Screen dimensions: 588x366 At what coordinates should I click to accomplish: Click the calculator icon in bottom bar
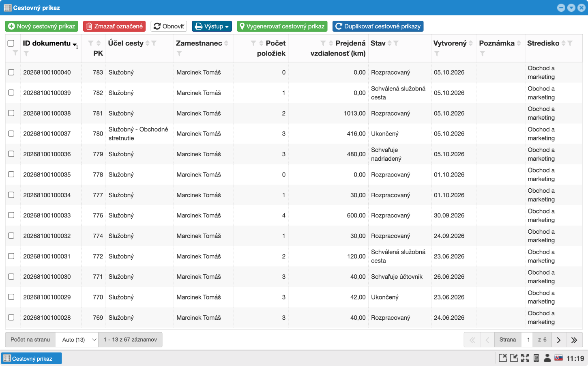pyautogui.click(x=536, y=358)
